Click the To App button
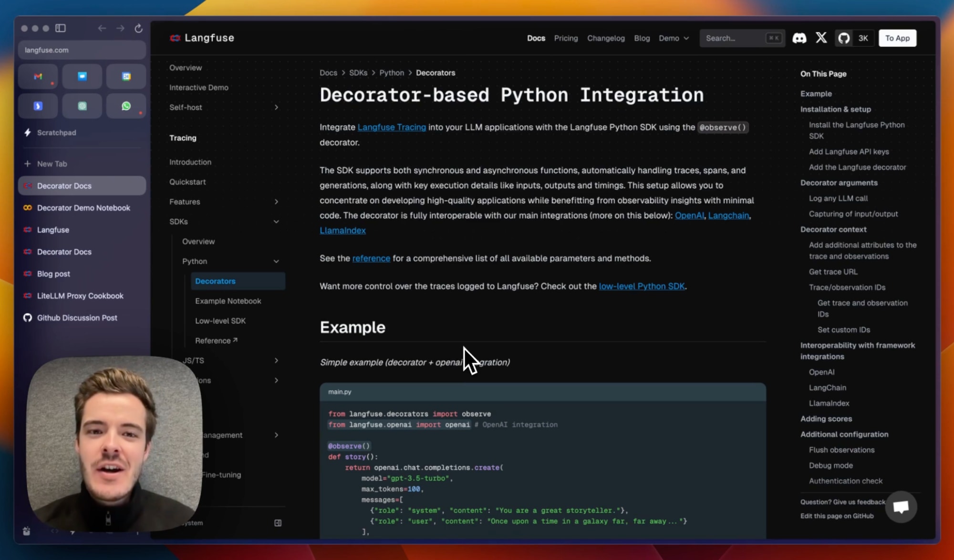 point(897,38)
